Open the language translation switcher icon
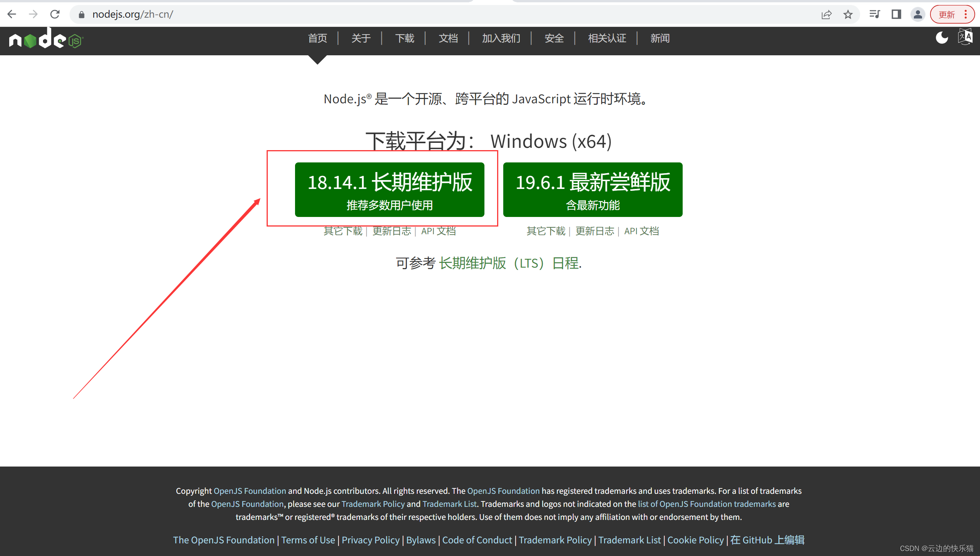 pyautogui.click(x=965, y=37)
